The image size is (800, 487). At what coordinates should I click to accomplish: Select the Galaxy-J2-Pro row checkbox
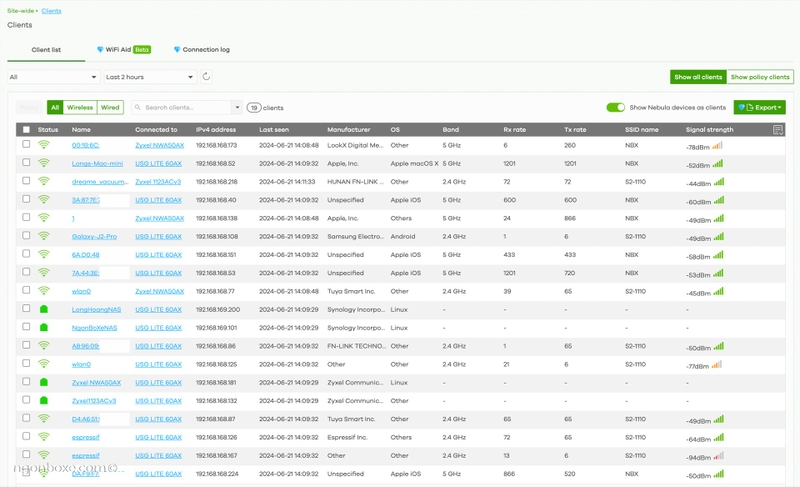(x=27, y=236)
